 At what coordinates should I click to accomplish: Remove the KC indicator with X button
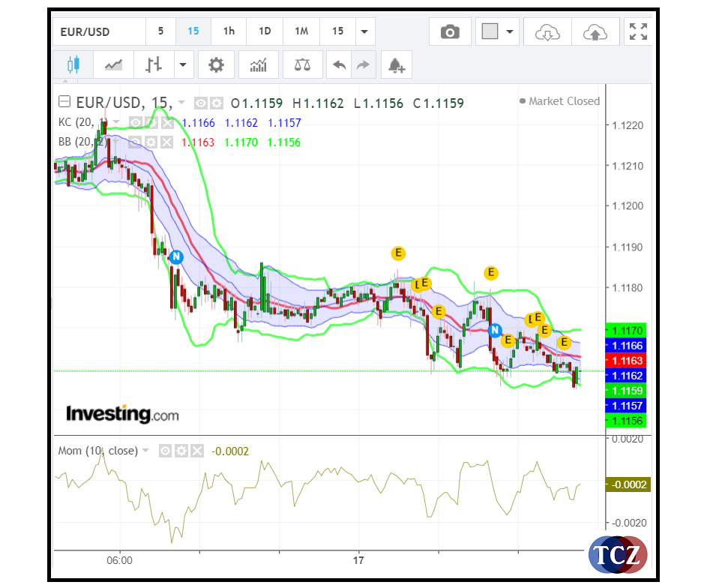pyautogui.click(x=166, y=122)
